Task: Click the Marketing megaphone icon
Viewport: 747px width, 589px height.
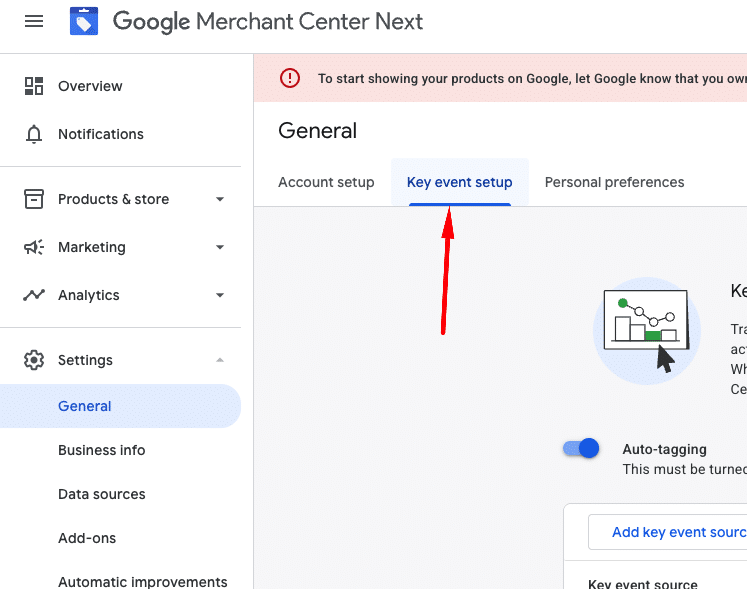Action: 34,247
